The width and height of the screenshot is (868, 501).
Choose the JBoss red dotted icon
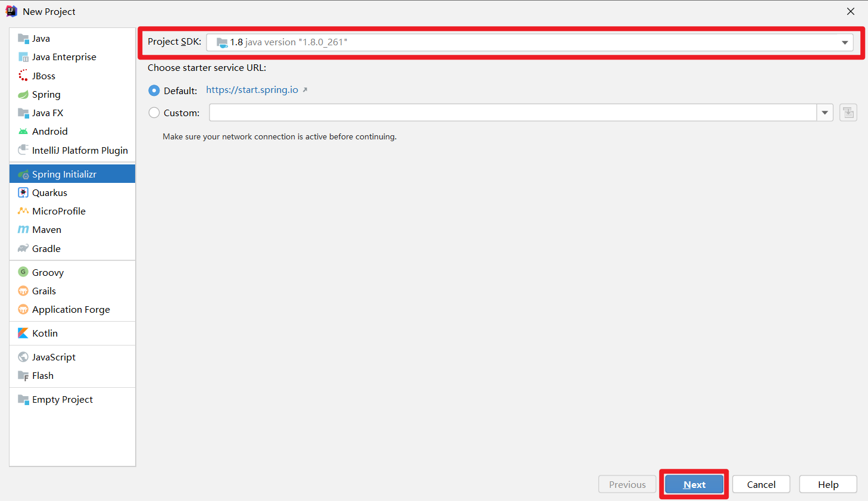(x=23, y=76)
